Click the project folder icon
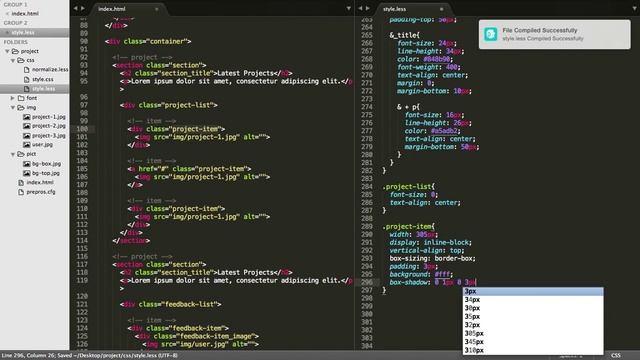Image resolution: width=640 pixels, height=360 pixels. [x=16, y=51]
